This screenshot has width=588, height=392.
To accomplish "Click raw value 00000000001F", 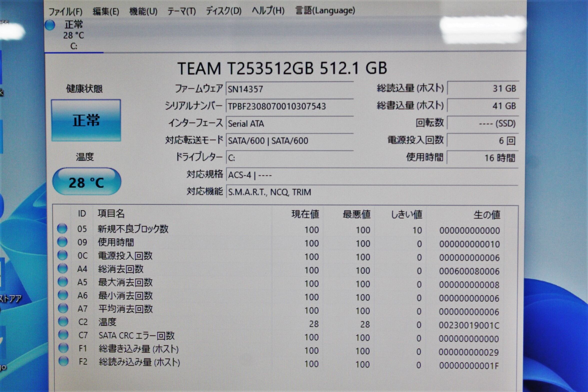I will point(469,366).
